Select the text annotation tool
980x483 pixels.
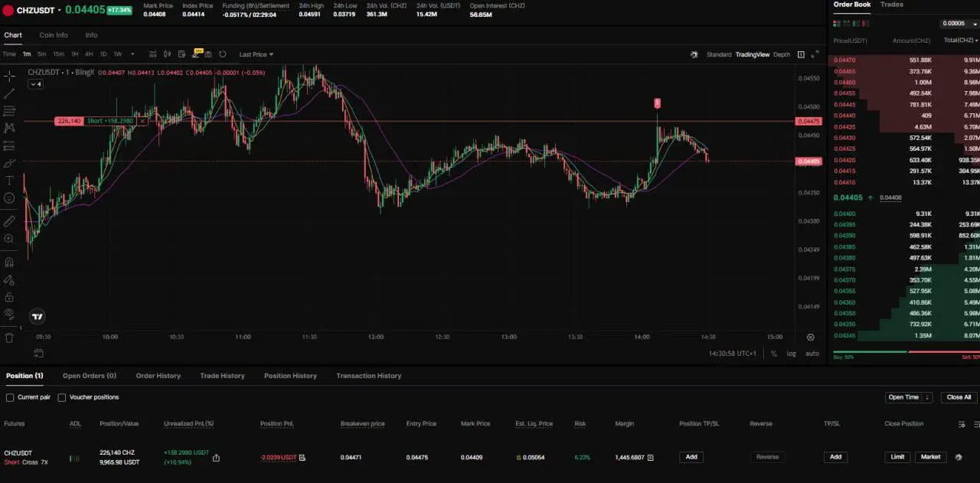[x=9, y=181]
